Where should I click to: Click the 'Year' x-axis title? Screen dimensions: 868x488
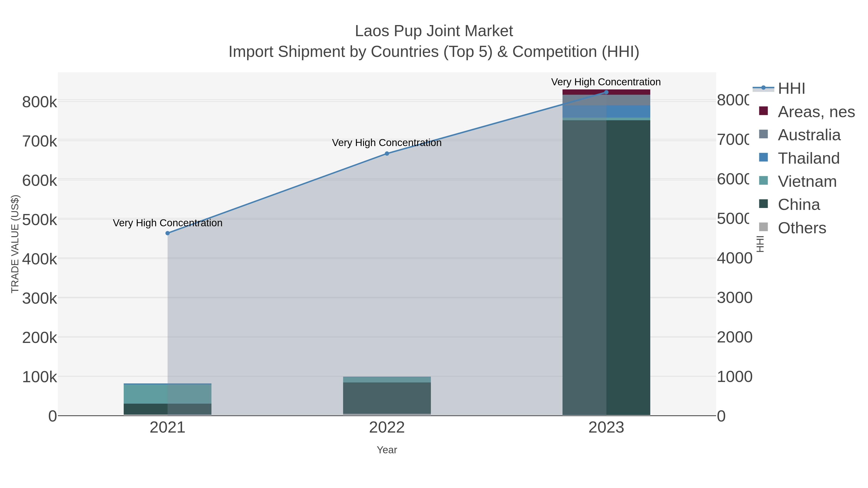(387, 450)
